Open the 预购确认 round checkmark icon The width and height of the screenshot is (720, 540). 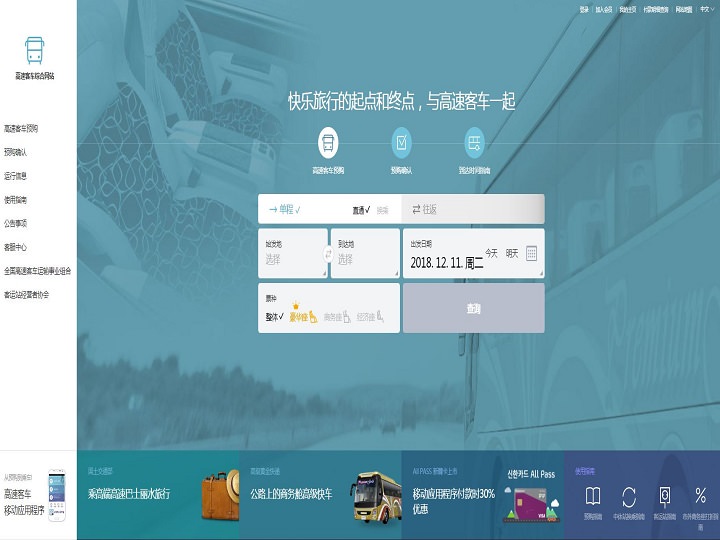tap(401, 142)
